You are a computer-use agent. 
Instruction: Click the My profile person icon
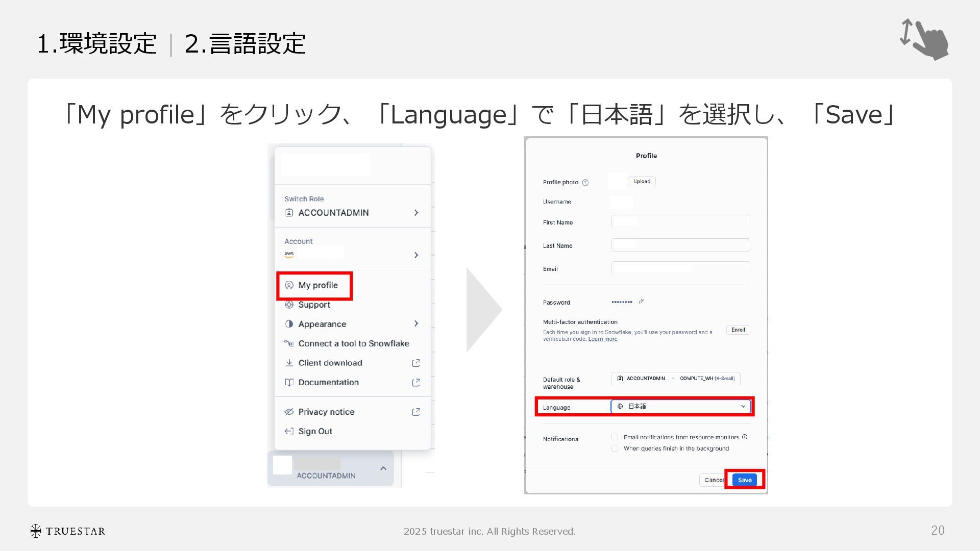click(289, 285)
